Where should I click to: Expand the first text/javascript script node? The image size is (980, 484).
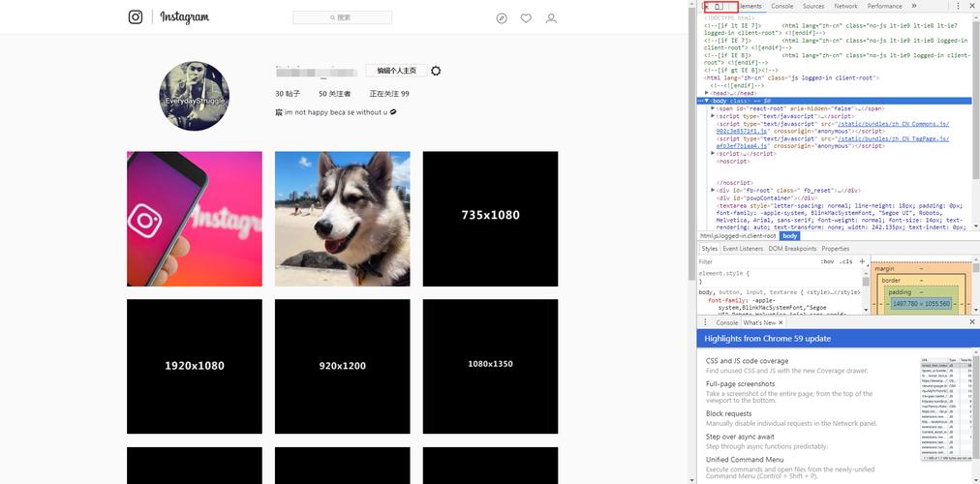tap(713, 115)
